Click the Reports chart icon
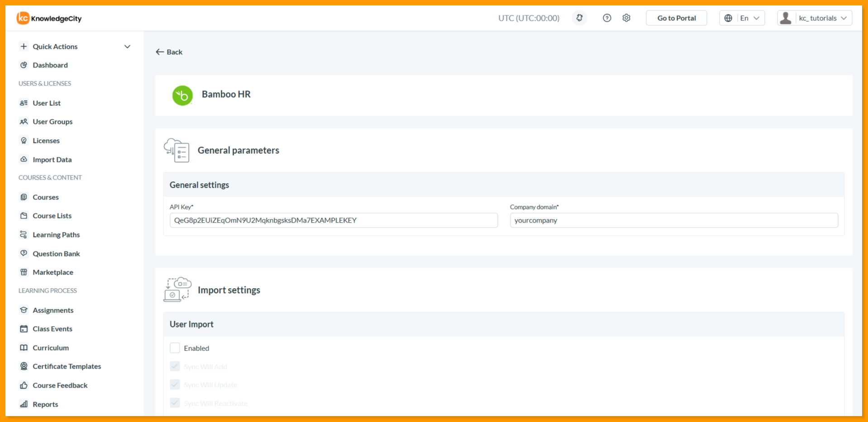Image resolution: width=868 pixels, height=422 pixels. 24,404
